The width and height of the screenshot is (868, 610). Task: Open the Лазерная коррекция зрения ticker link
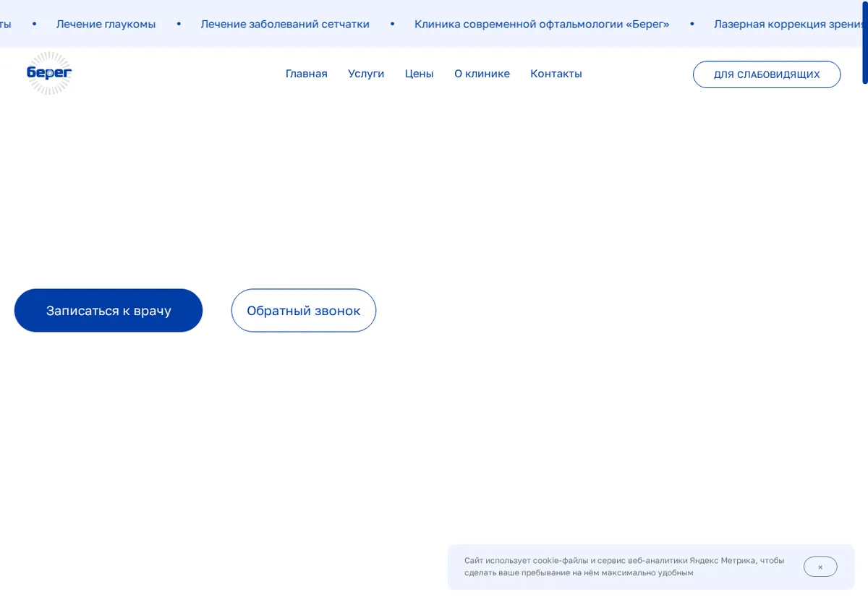click(791, 24)
